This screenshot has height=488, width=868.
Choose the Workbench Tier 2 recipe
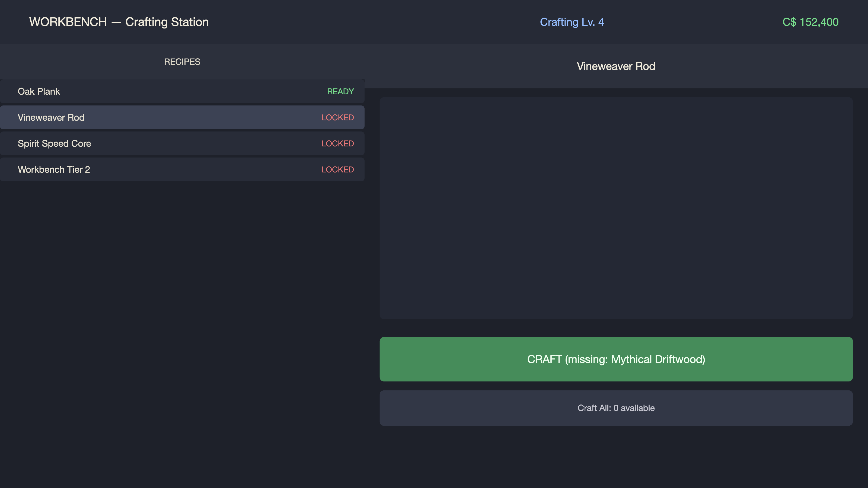182,169
